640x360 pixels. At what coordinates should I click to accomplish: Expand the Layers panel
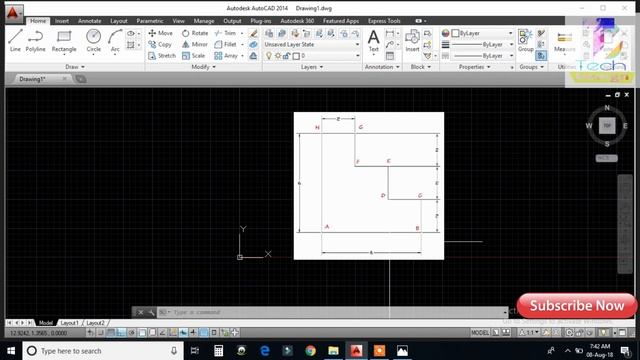311,67
